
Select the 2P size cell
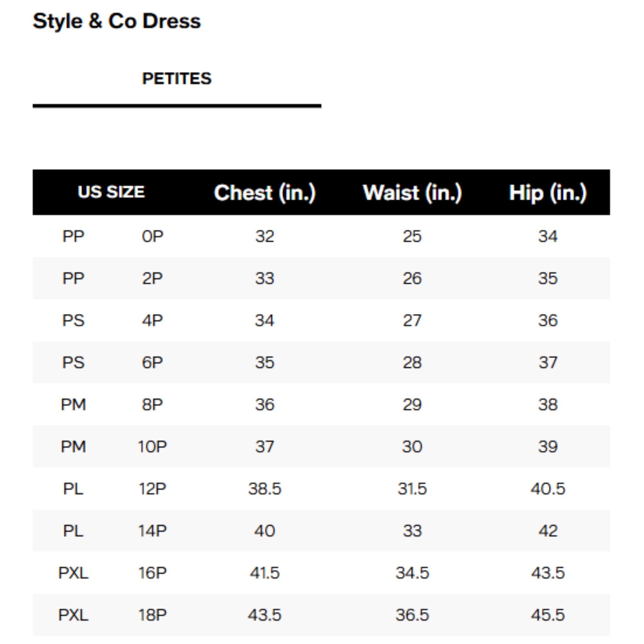pyautogui.click(x=152, y=278)
